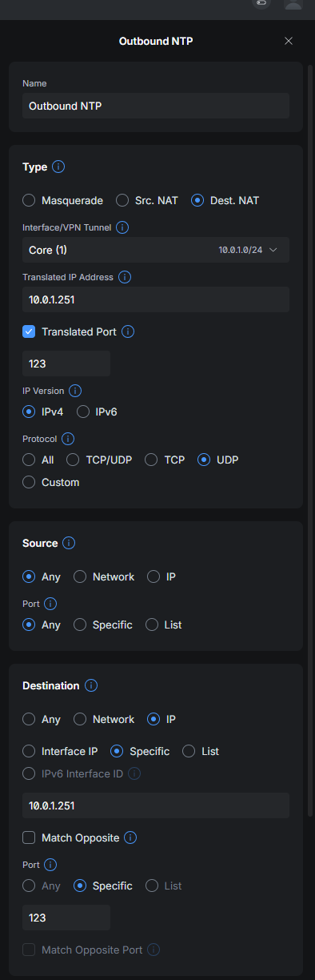
Task: Click the Destination IP 10.0.1.251 field
Action: [x=156, y=805]
